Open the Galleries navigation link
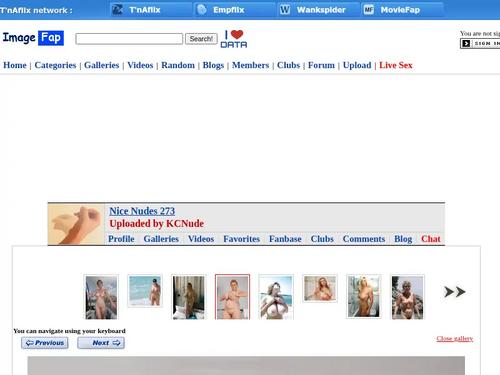The image size is (500, 375). pyautogui.click(x=102, y=65)
